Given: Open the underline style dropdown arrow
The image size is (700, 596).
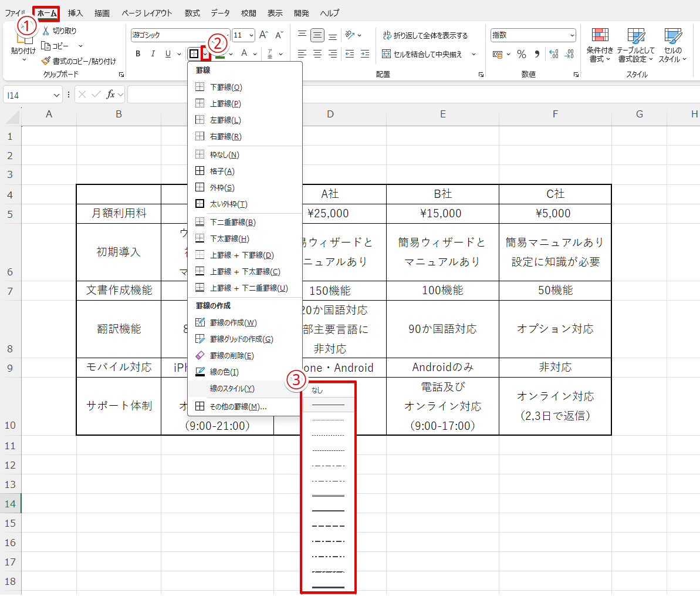Looking at the screenshot, I should point(179,54).
